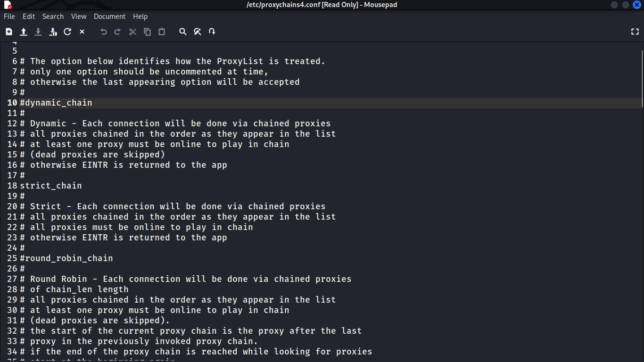This screenshot has width=644, height=362.
Task: Close the document using the toolbar X
Action: pyautogui.click(x=82, y=32)
